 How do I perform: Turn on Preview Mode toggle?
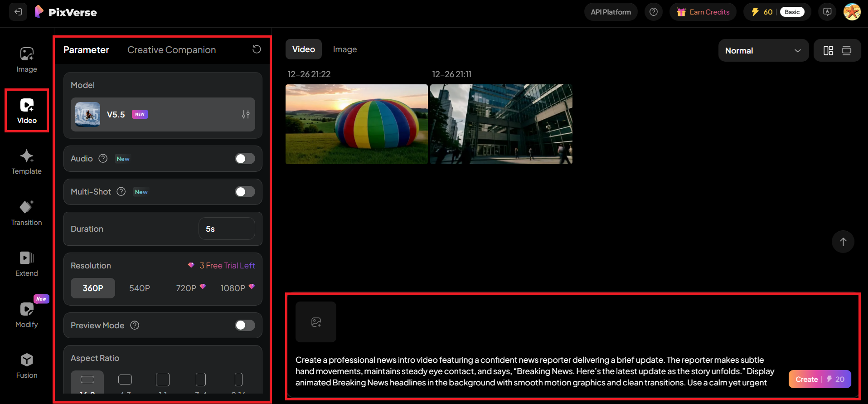point(245,325)
